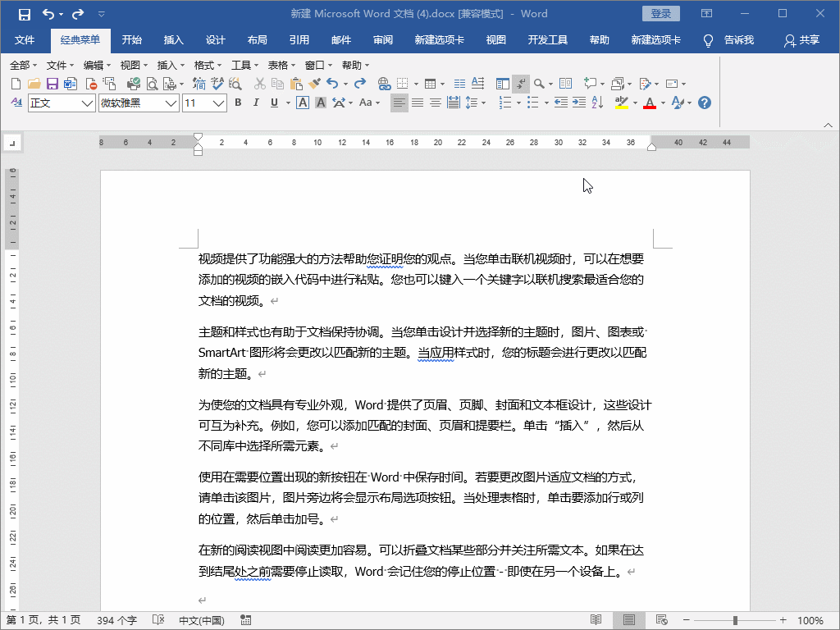840x630 pixels.
Task: Click the Text Direction icon
Action: 478,84
